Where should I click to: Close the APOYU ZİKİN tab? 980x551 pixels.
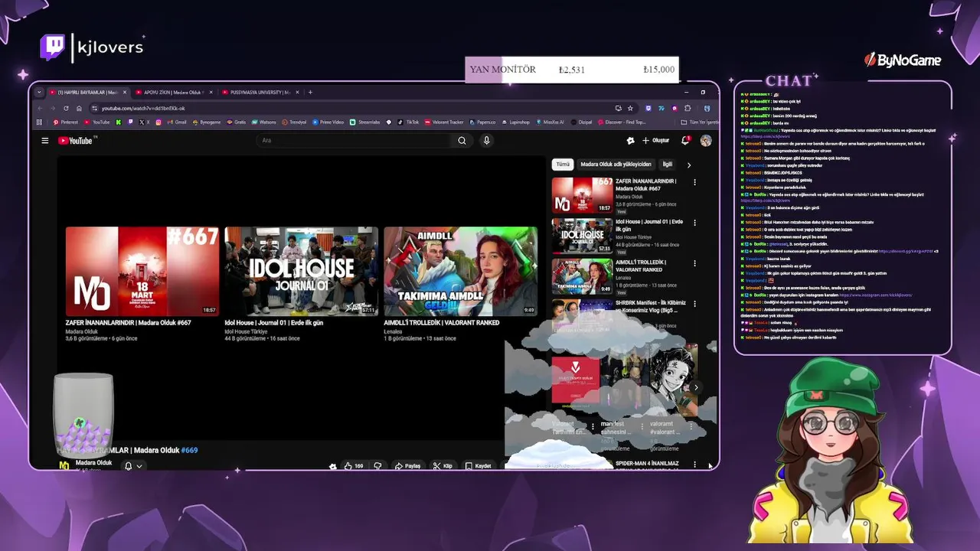click(211, 93)
